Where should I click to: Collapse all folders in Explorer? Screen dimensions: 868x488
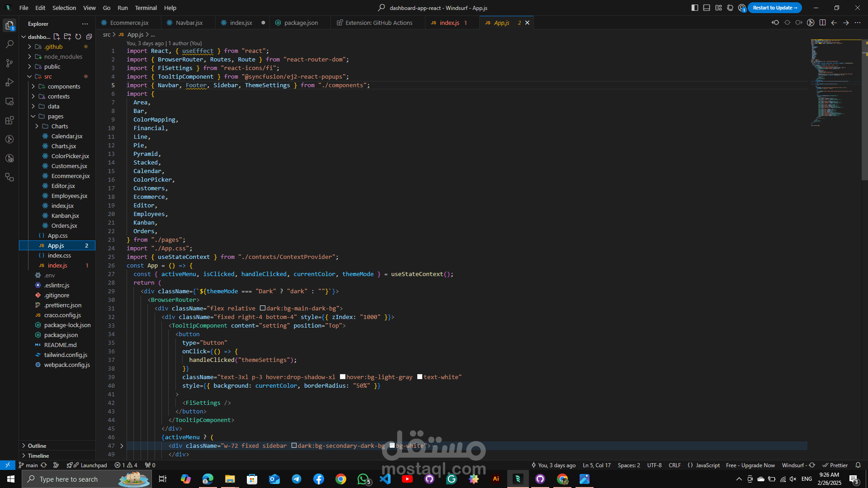coord(89,37)
